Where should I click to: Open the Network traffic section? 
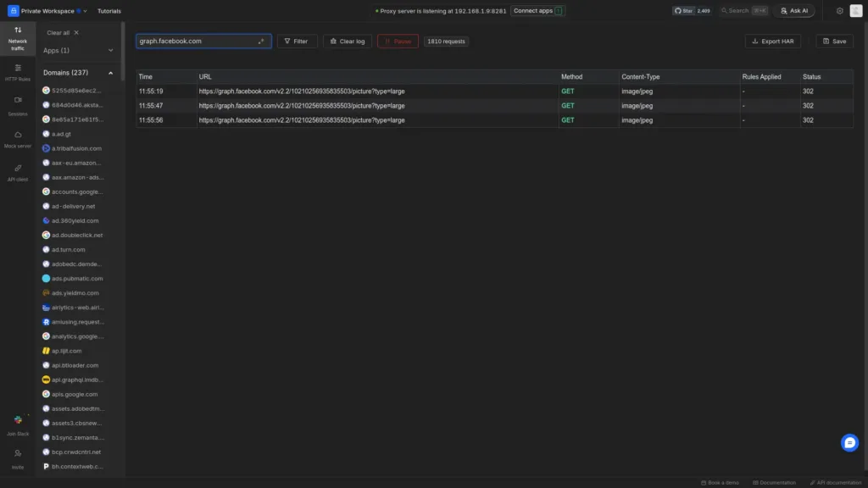[x=18, y=38]
